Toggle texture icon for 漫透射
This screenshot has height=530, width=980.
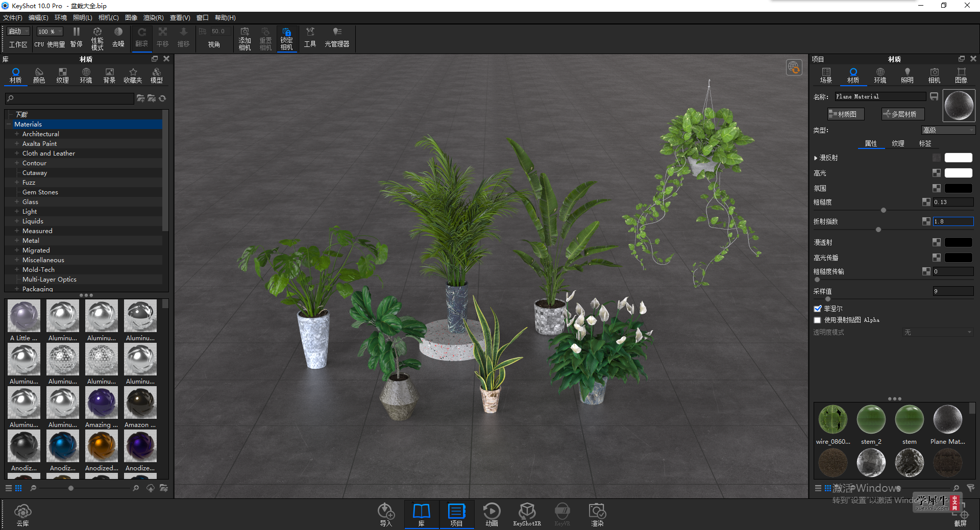(937, 242)
